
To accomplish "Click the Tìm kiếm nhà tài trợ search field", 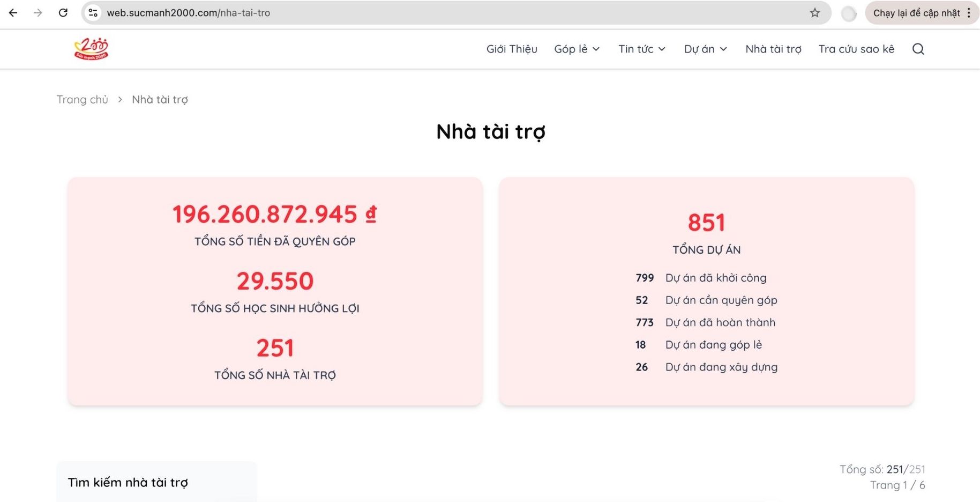I will click(156, 482).
